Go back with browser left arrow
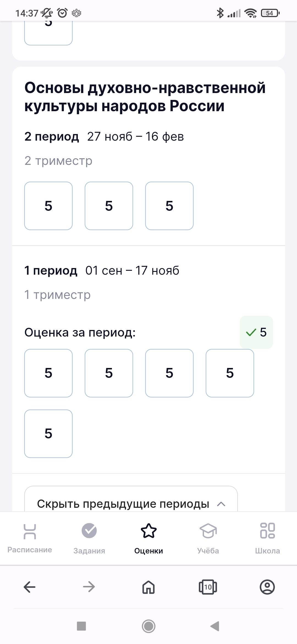 (x=30, y=587)
